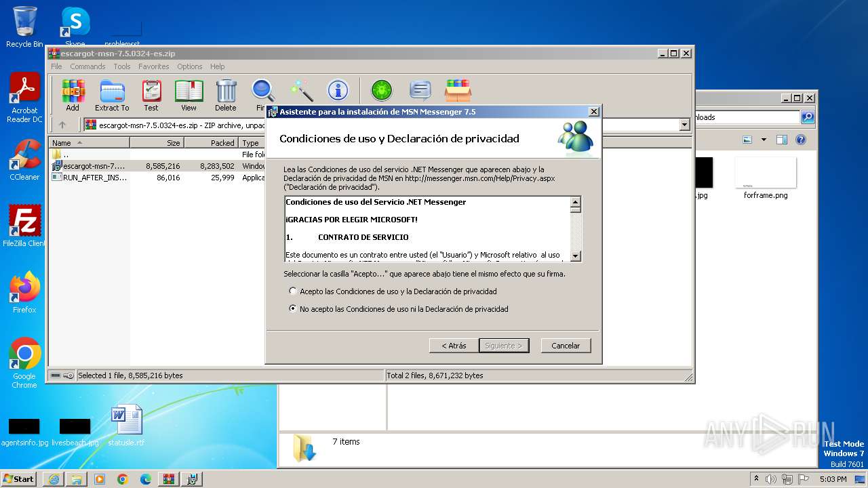Toggle the preview pane icon in Explorer
This screenshot has height=488, width=868.
[781, 140]
